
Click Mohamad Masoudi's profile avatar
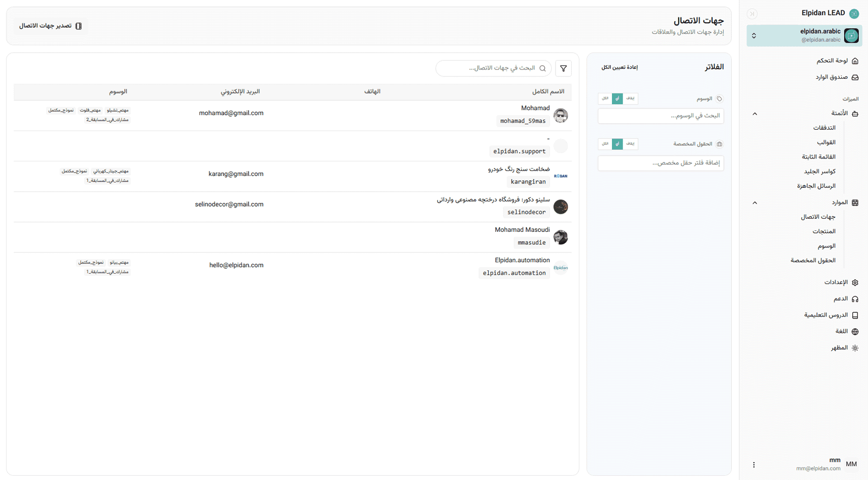(560, 237)
